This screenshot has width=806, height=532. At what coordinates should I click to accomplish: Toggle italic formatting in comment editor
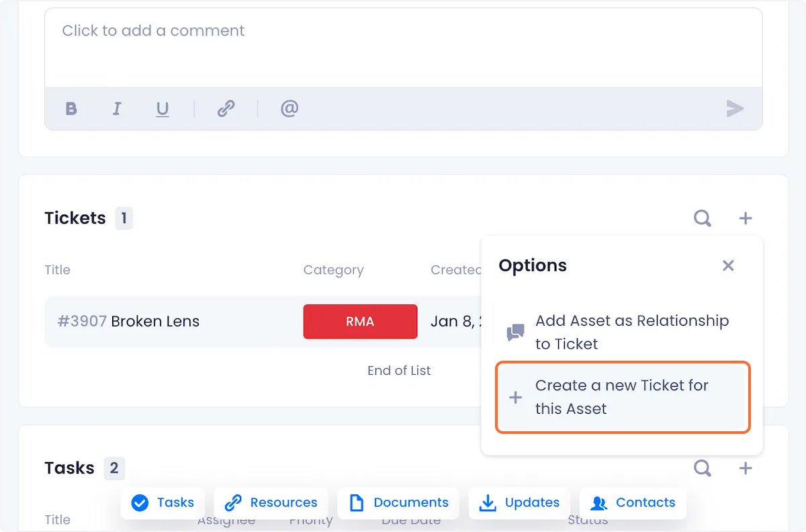click(117, 109)
